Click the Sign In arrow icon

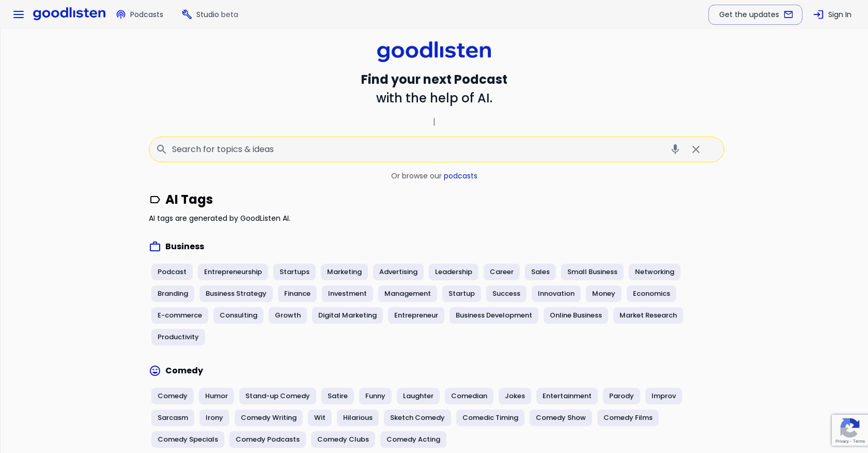pyautogui.click(x=818, y=14)
